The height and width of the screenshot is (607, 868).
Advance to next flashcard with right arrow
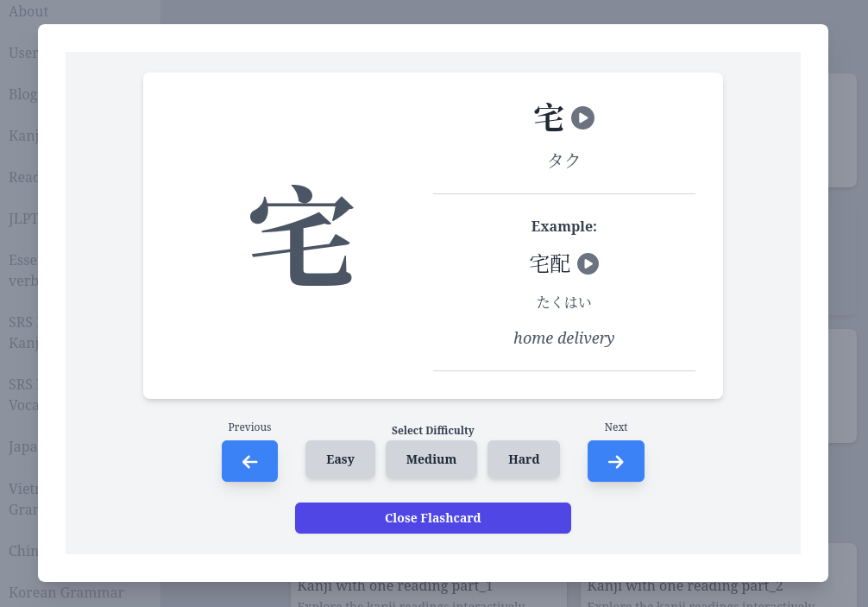(x=615, y=461)
